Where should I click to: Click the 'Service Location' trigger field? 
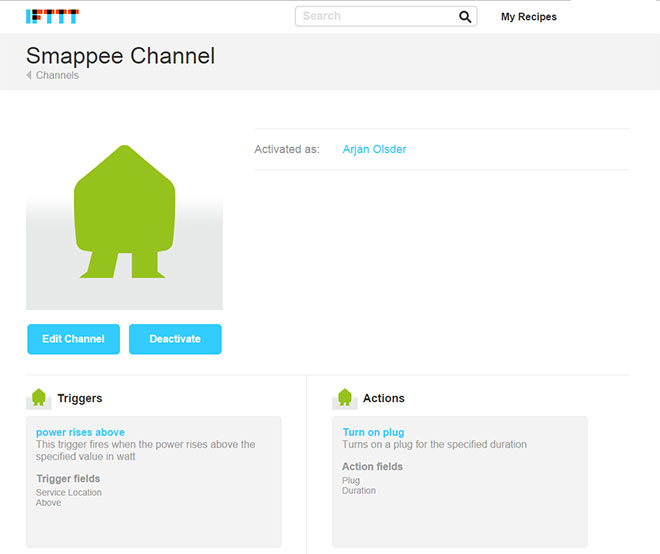tap(69, 493)
